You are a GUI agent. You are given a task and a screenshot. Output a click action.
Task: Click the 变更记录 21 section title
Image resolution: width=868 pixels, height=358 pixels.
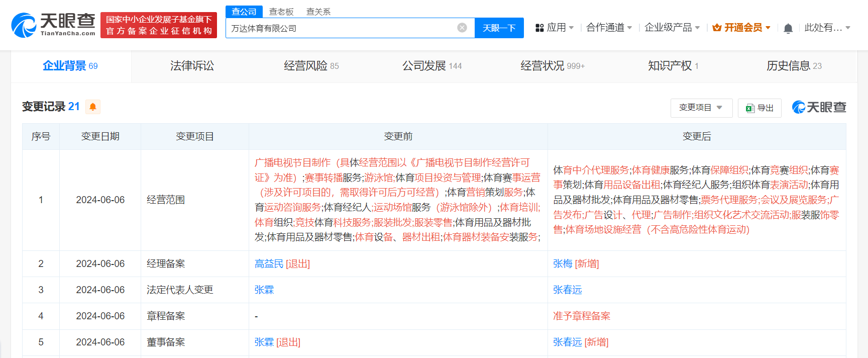(x=51, y=107)
